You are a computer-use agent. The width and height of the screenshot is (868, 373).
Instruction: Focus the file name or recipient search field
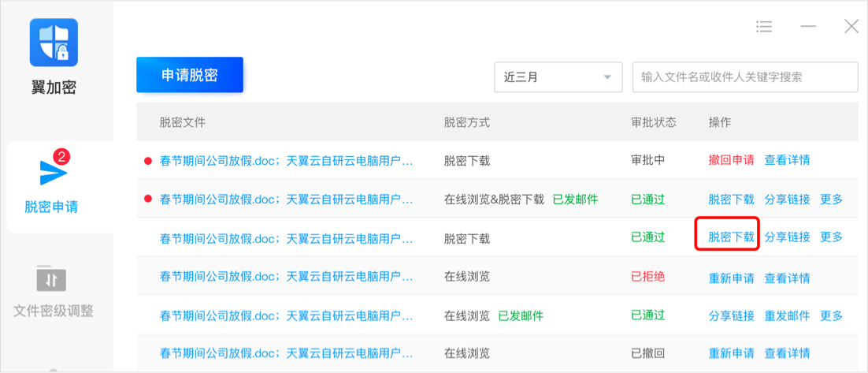click(x=744, y=77)
